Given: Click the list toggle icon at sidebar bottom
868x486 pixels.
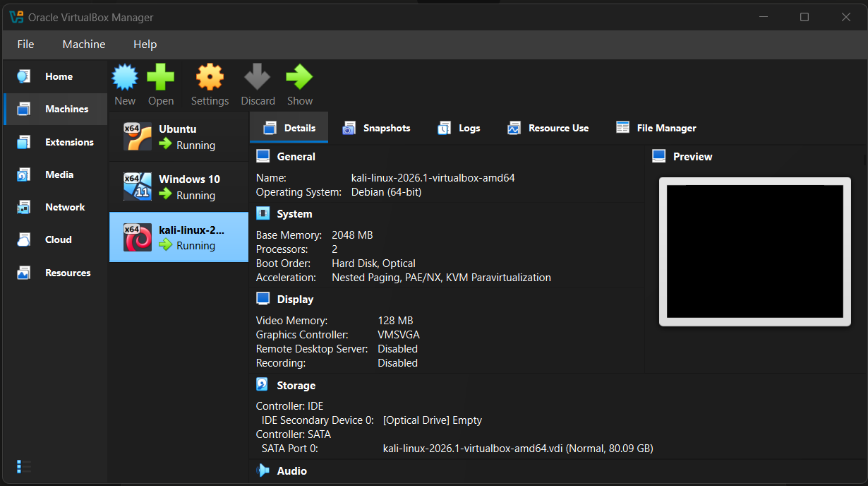Looking at the screenshot, I should point(23,467).
